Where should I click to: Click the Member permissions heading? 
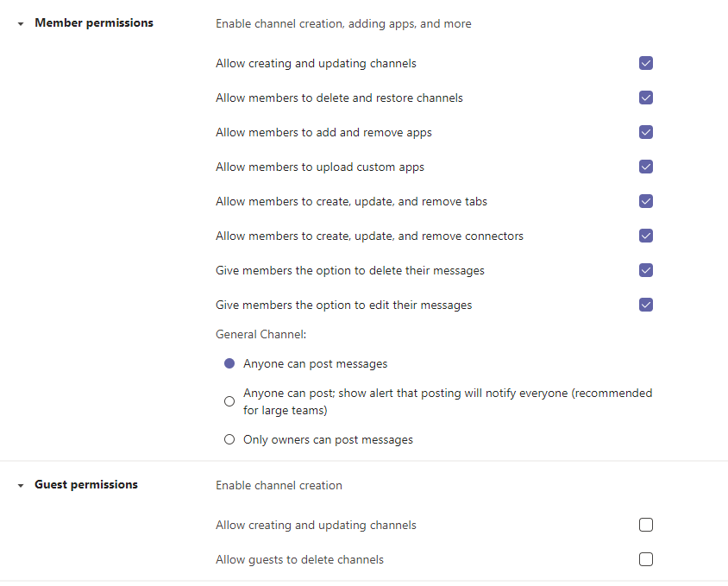pyautogui.click(x=94, y=22)
